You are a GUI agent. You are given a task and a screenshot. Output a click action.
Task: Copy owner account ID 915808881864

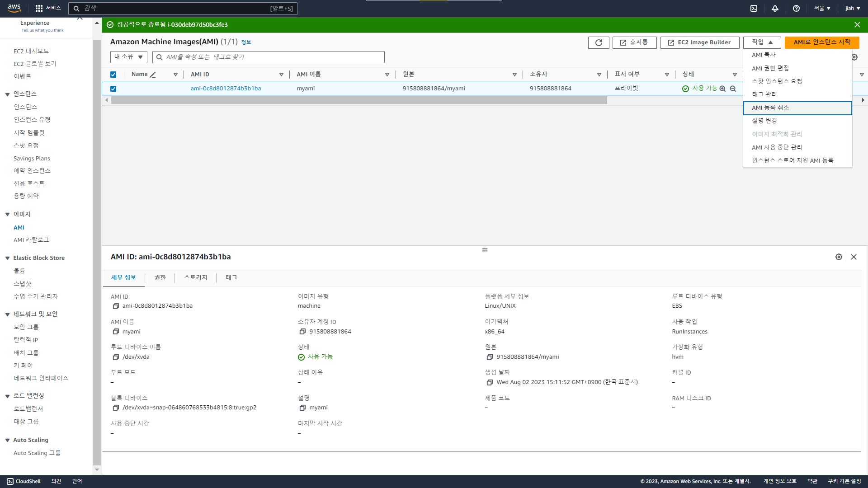pyautogui.click(x=302, y=332)
